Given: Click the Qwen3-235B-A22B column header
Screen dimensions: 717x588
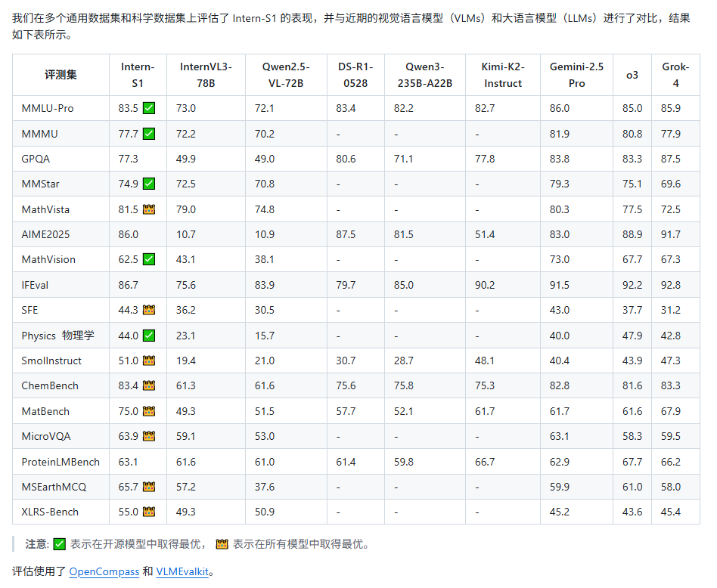Looking at the screenshot, I should pos(425,75).
